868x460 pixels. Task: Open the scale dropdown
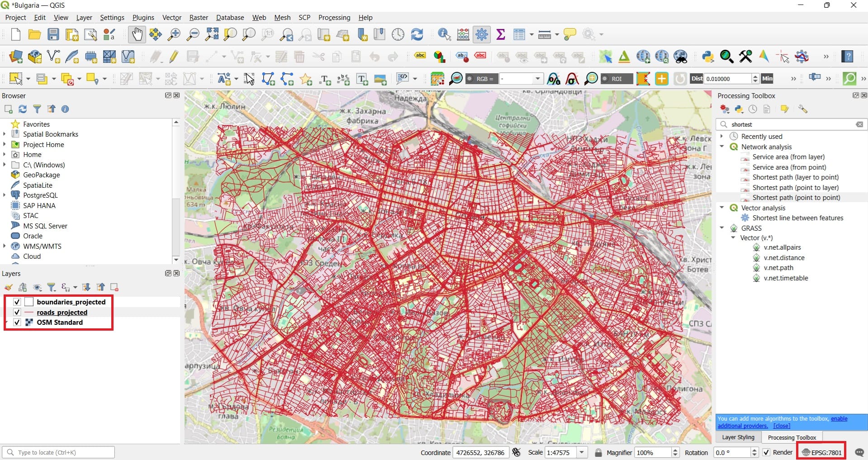(582, 452)
